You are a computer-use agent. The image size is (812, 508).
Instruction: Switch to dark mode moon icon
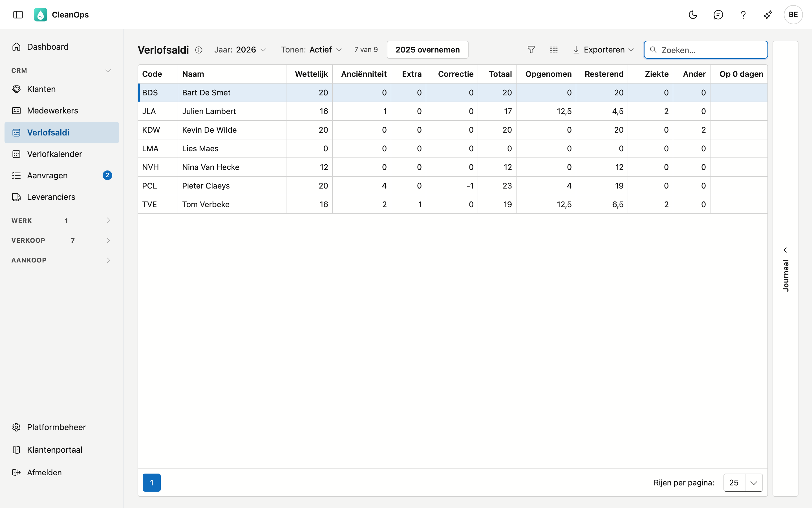pyautogui.click(x=693, y=14)
